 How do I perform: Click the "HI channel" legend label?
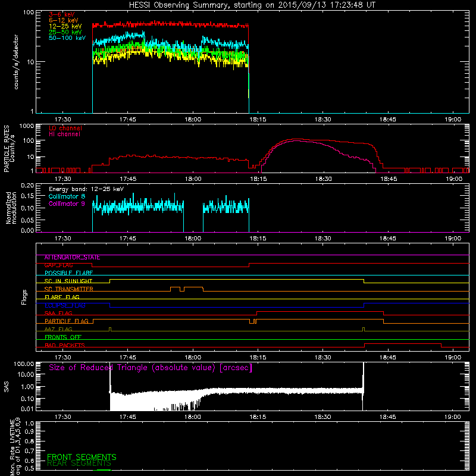tap(65, 134)
